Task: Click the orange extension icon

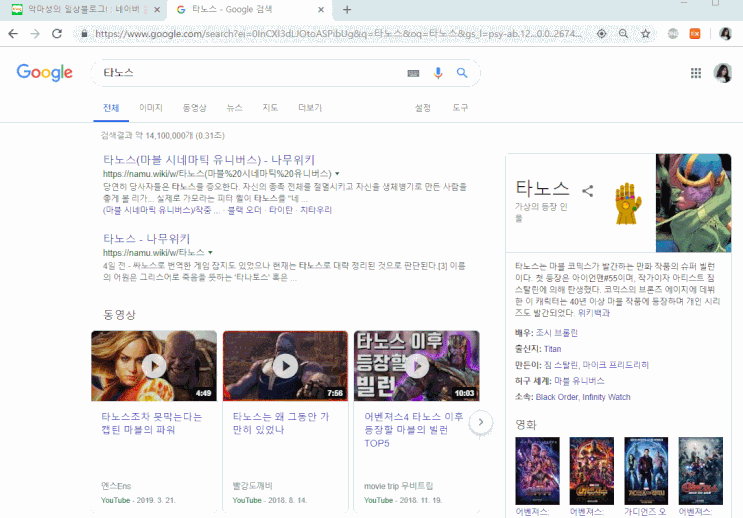Action: [695, 34]
